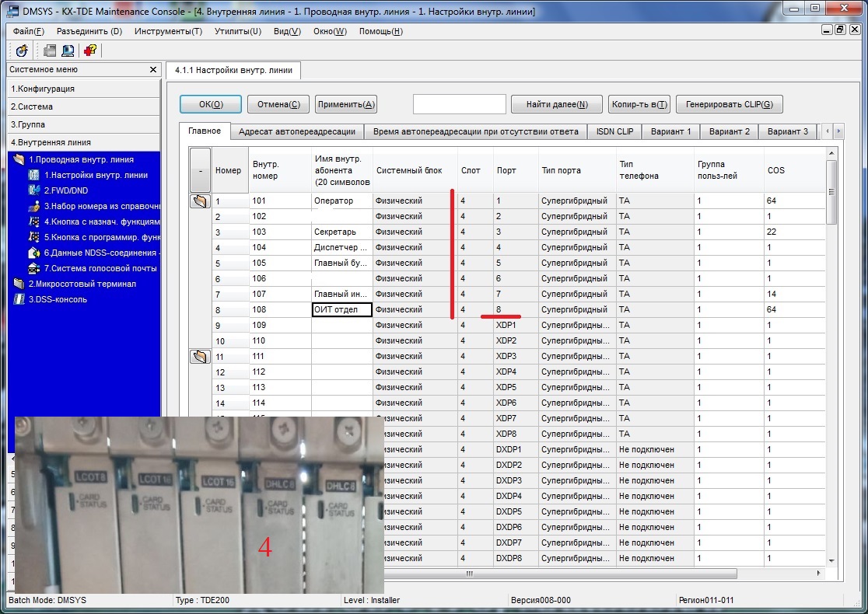Click the disc-and-star icon in the toolbar
The height and width of the screenshot is (614, 868).
22,51
